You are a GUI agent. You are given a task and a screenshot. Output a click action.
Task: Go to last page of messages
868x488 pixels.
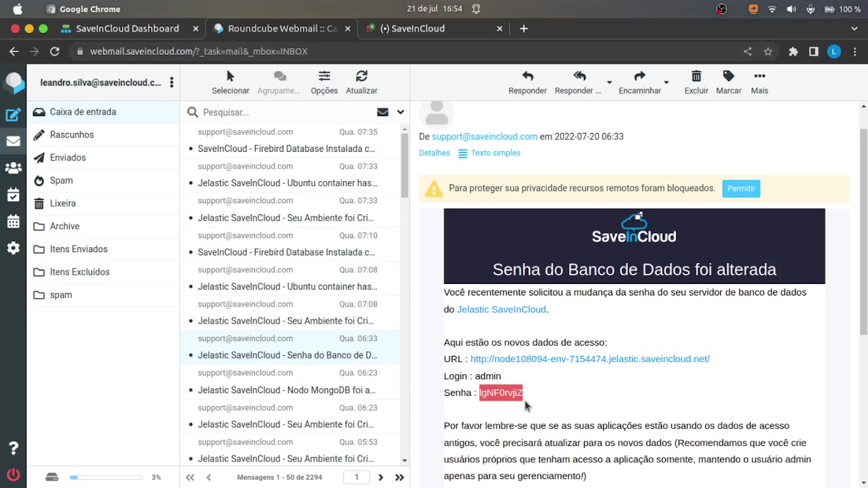click(x=399, y=477)
